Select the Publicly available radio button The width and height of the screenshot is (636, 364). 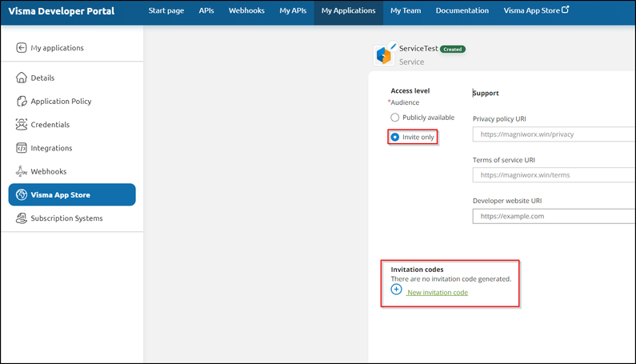click(394, 118)
